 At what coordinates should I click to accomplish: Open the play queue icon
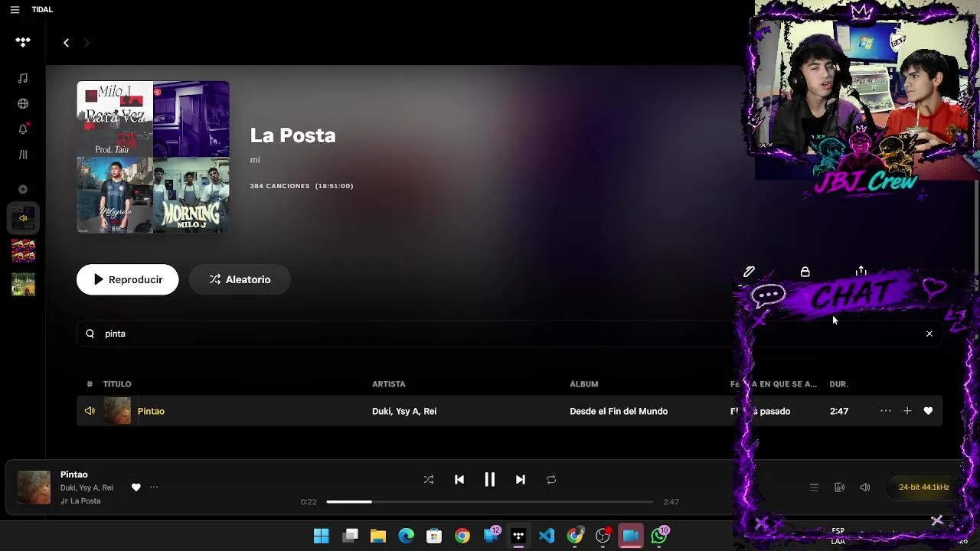[814, 487]
